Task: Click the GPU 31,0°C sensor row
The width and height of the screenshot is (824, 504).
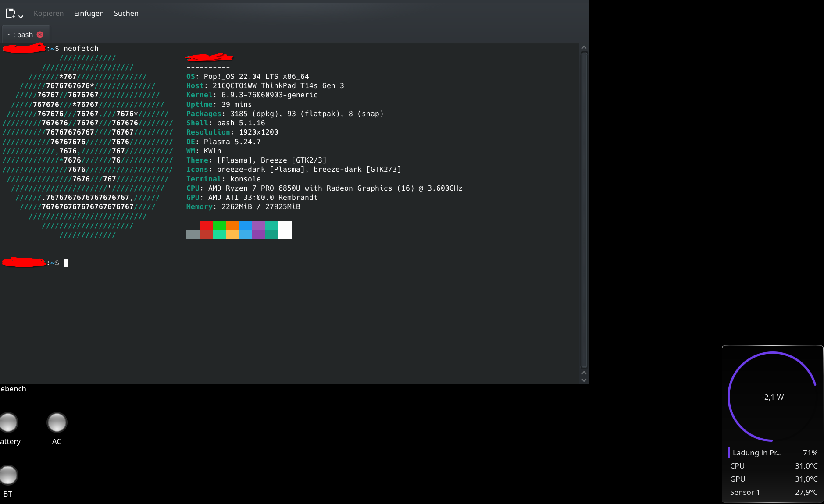Action: coord(773,479)
